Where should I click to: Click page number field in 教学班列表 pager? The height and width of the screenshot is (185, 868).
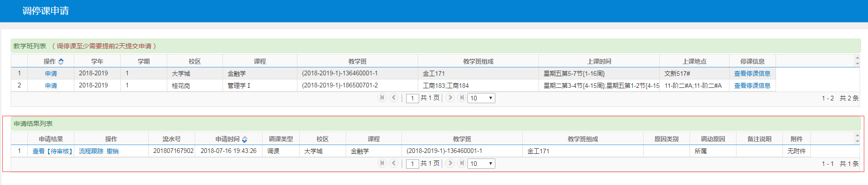point(413,98)
